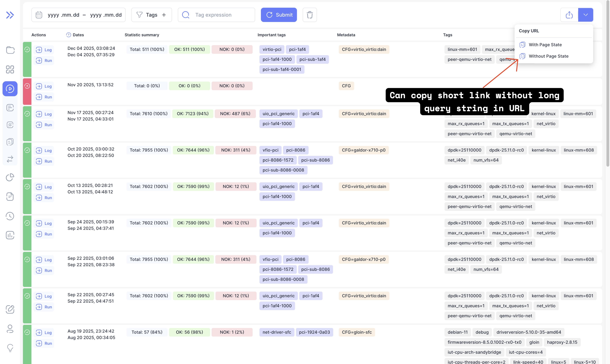
Task: Open the folder icon in sidebar
Action: [10, 50]
